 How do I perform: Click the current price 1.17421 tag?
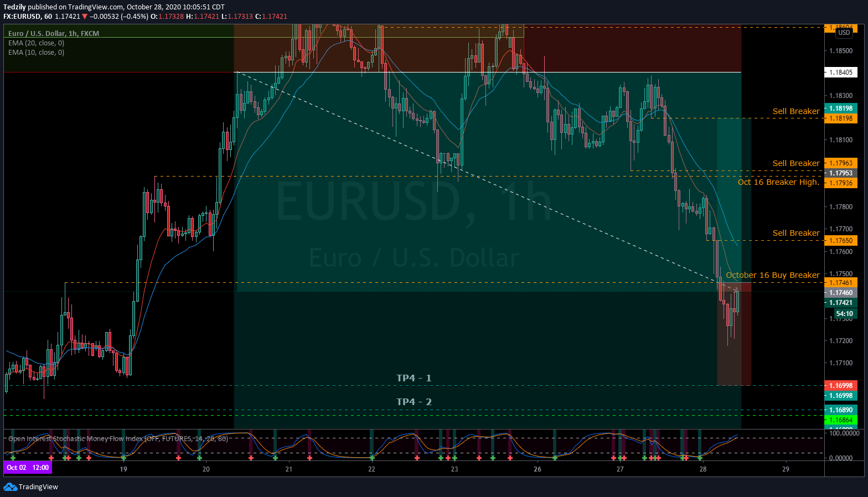coord(841,302)
